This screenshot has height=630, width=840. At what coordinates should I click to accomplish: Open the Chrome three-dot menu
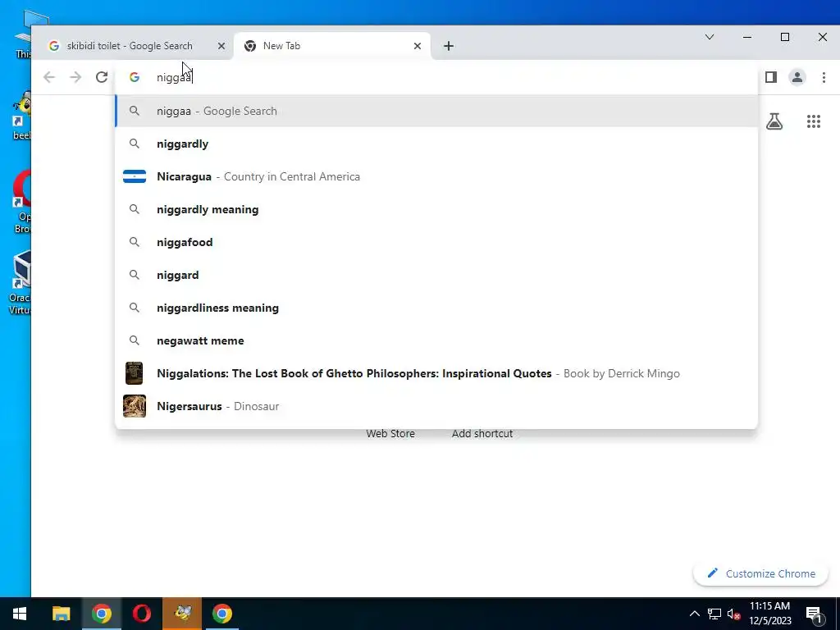coord(824,77)
